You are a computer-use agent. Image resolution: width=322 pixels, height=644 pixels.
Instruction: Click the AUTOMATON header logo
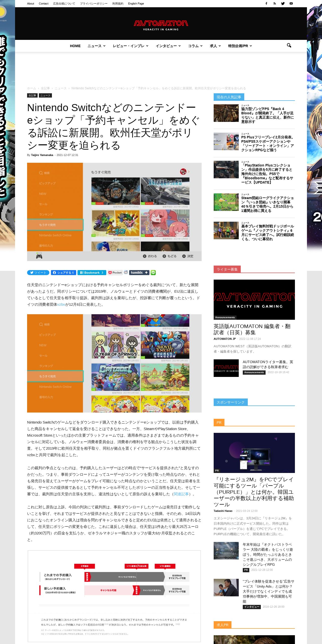(x=161, y=25)
